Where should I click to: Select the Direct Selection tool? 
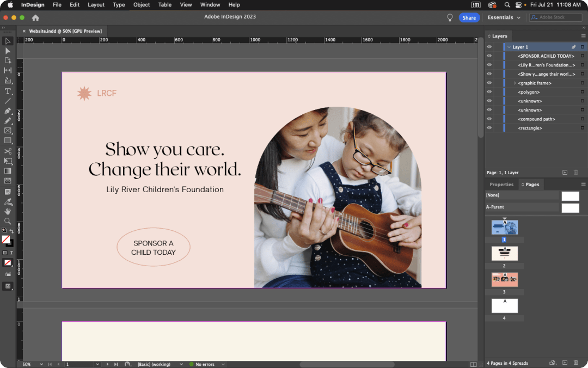8,51
